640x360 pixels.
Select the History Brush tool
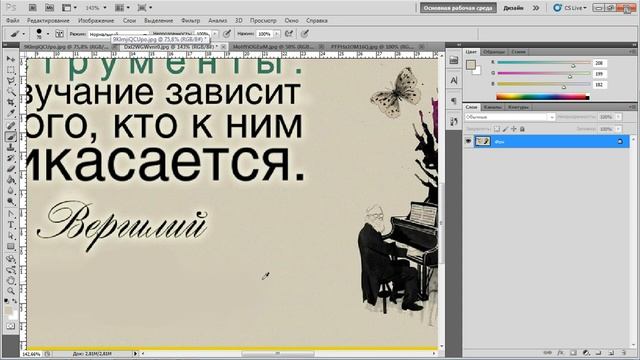(x=11, y=158)
